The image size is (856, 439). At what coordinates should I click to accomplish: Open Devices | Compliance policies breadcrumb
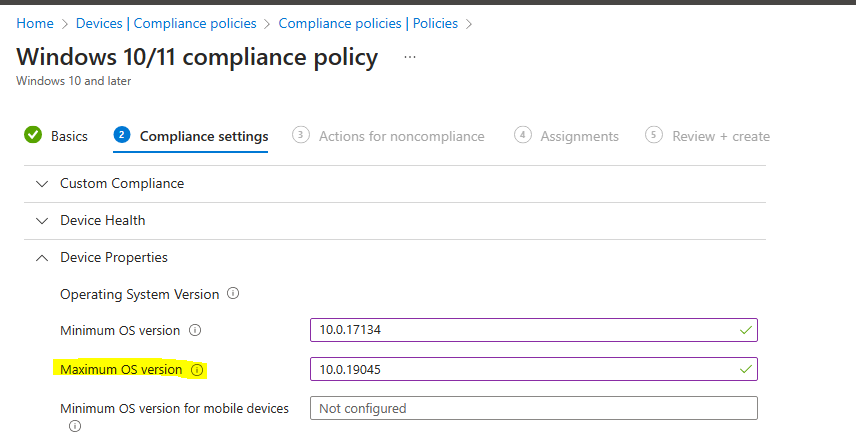click(x=166, y=23)
